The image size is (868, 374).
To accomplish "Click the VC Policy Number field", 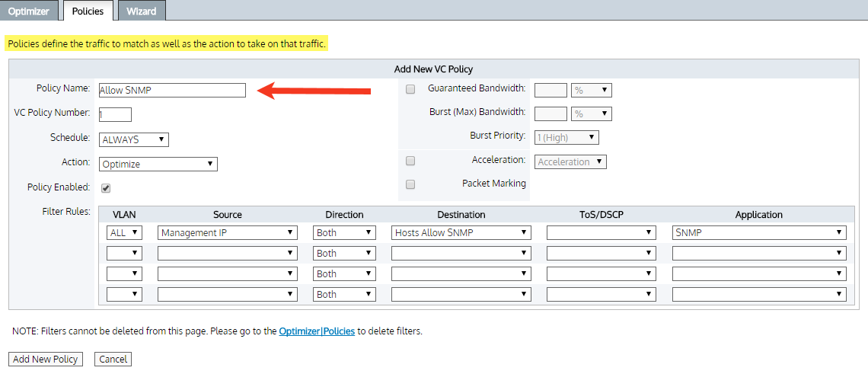I will click(x=115, y=115).
